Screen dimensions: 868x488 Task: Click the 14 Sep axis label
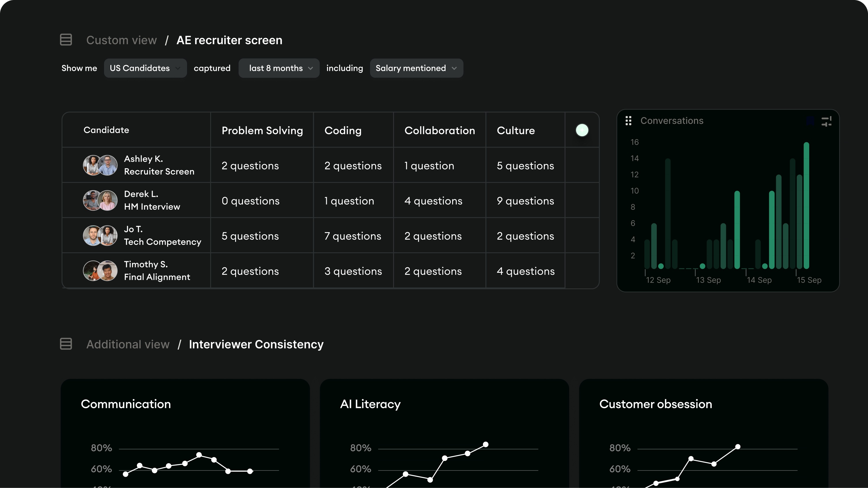click(759, 280)
